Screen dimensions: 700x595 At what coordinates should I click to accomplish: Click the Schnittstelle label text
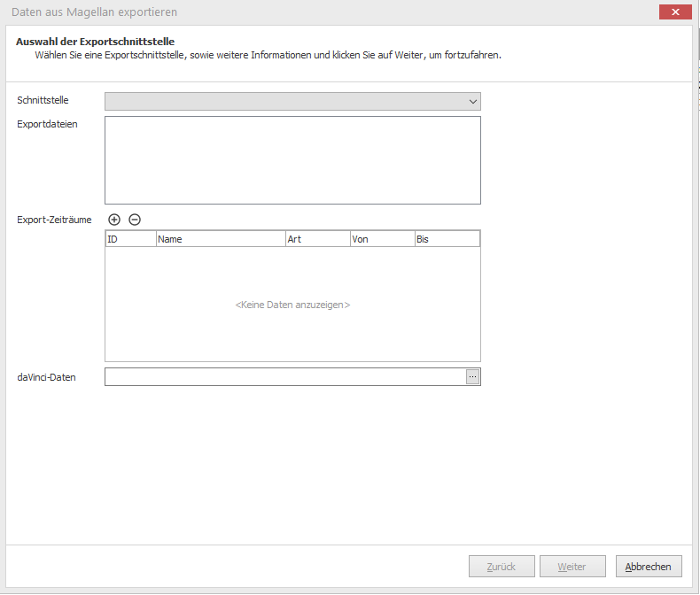pyautogui.click(x=43, y=100)
